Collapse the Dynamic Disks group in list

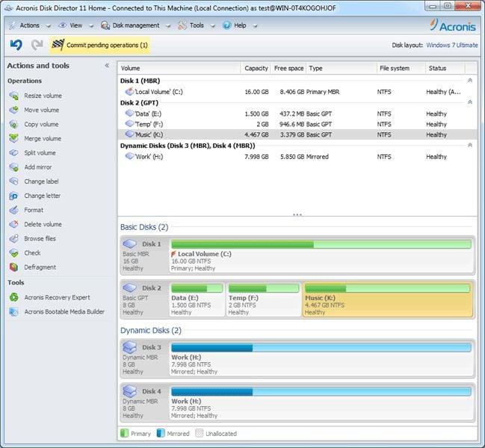point(470,145)
